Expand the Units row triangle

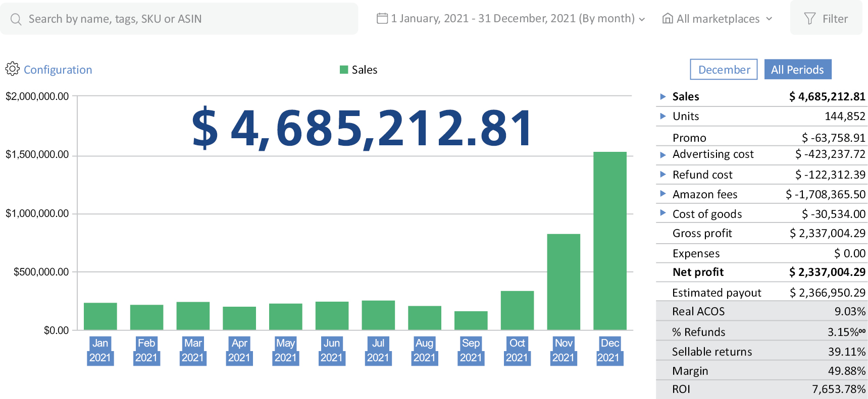pos(663,116)
